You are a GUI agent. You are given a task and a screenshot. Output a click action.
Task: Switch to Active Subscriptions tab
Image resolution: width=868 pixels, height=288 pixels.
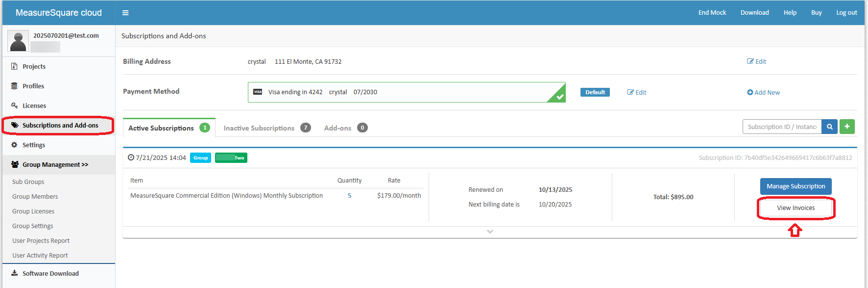[x=169, y=128]
